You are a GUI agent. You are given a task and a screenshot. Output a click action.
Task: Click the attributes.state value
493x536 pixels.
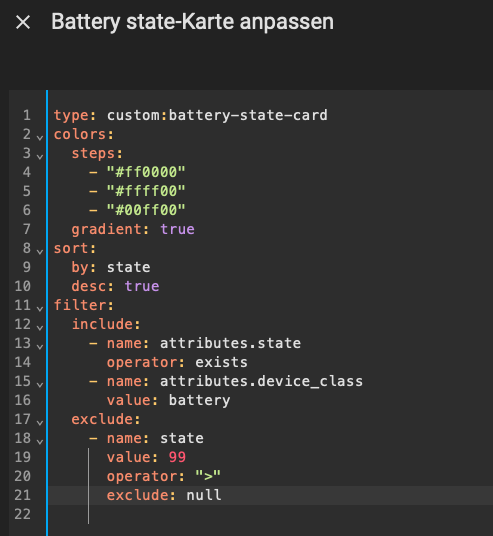pos(230,343)
